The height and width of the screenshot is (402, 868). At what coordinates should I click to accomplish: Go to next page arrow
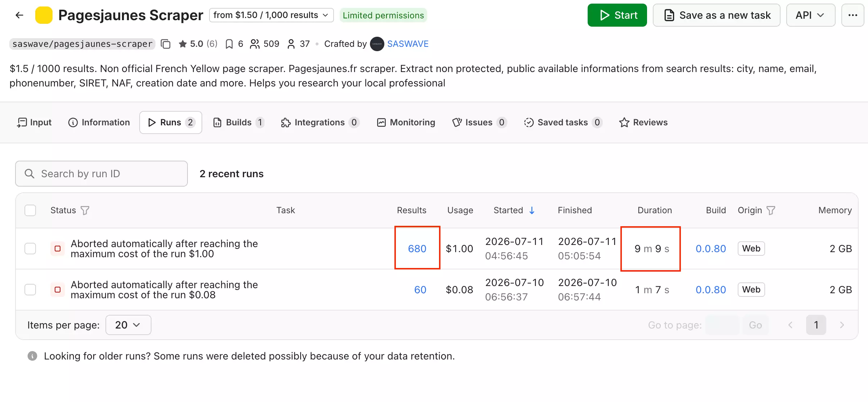tap(842, 325)
